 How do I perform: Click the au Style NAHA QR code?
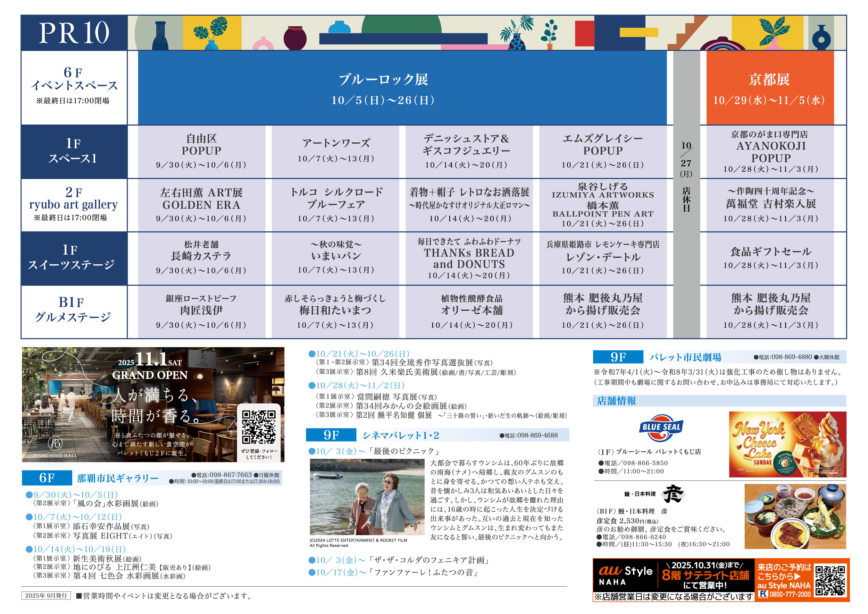830,580
